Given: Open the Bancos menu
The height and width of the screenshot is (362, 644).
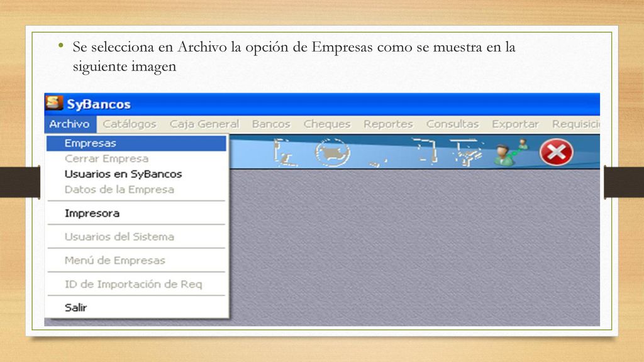Looking at the screenshot, I should [271, 124].
